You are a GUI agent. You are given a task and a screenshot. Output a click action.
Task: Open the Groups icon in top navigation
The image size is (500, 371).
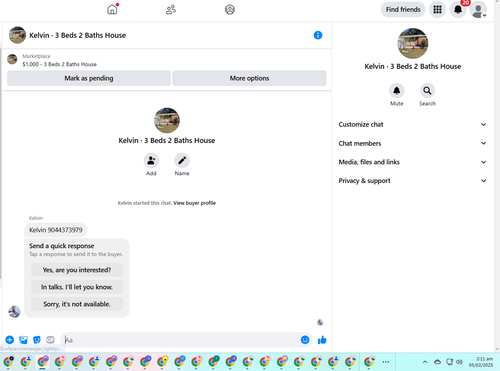[230, 9]
